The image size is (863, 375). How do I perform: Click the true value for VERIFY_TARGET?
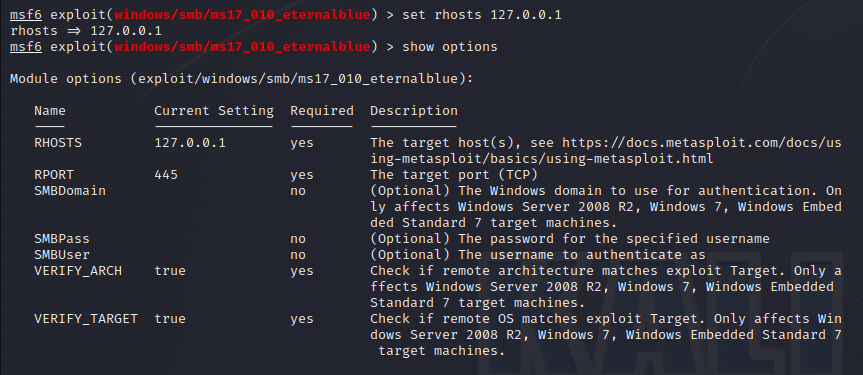click(x=170, y=319)
